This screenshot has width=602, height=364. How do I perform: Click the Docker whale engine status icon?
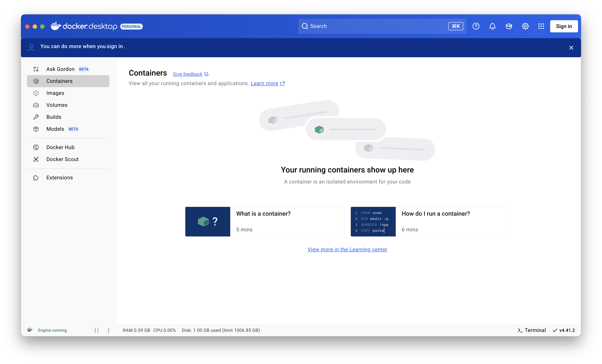click(30, 330)
